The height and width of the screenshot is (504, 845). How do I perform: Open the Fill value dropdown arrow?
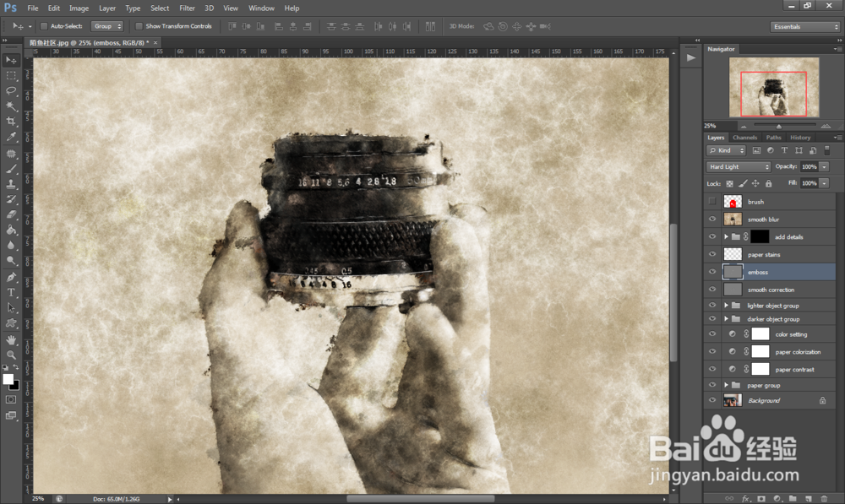[x=824, y=183]
